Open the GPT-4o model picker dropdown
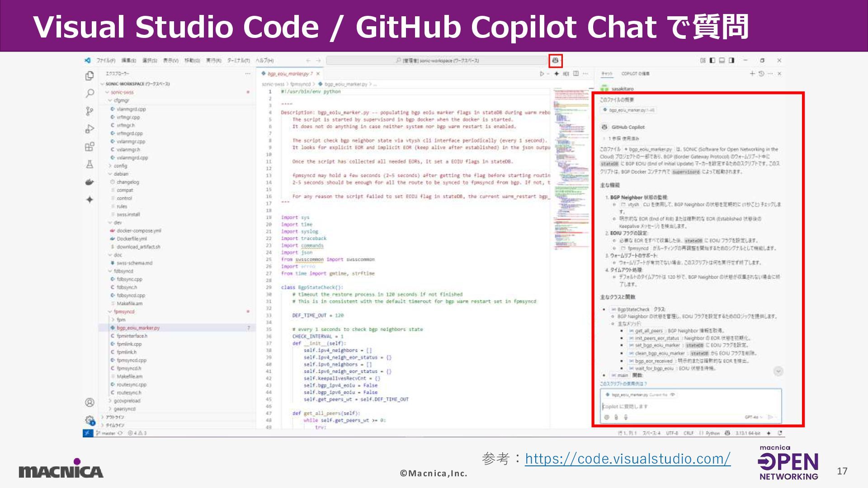Viewport: 868px width, 488px height. [753, 417]
